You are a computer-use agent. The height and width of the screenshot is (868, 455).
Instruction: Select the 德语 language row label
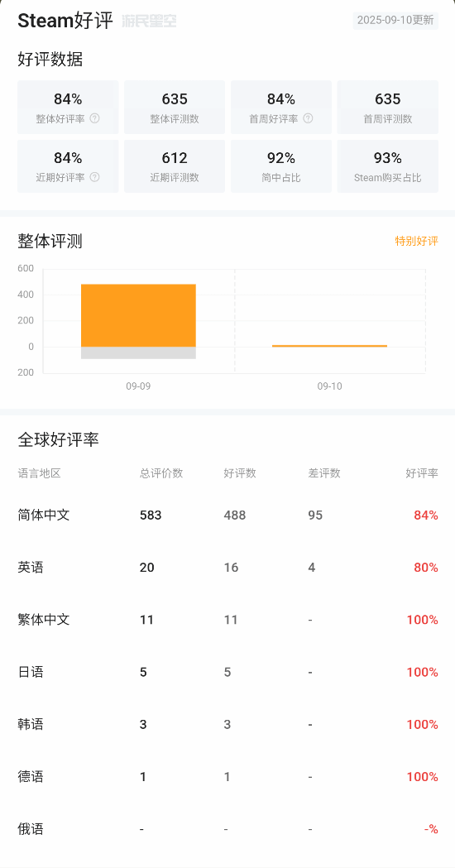tap(31, 777)
